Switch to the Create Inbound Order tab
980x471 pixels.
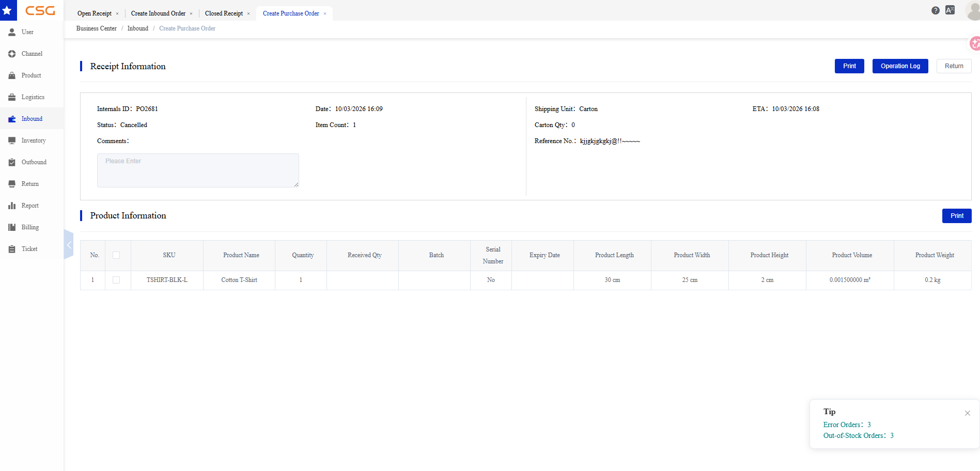coord(158,13)
